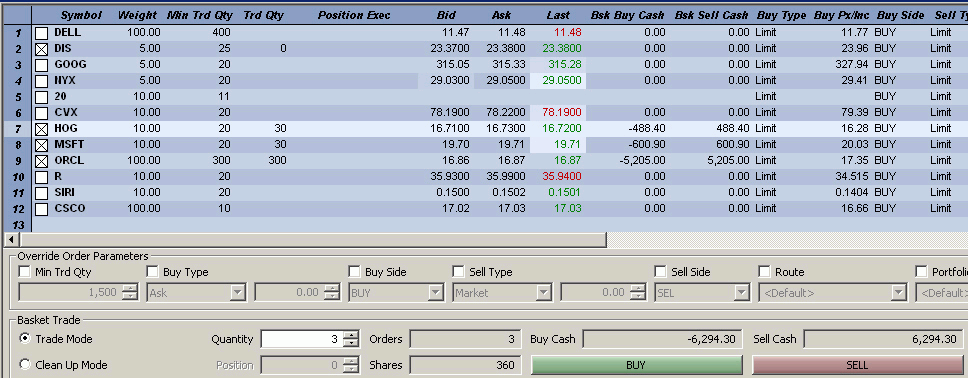Image resolution: width=968 pixels, height=378 pixels.
Task: Click the Sell price 0.00 stepper arrows
Action: 638,293
